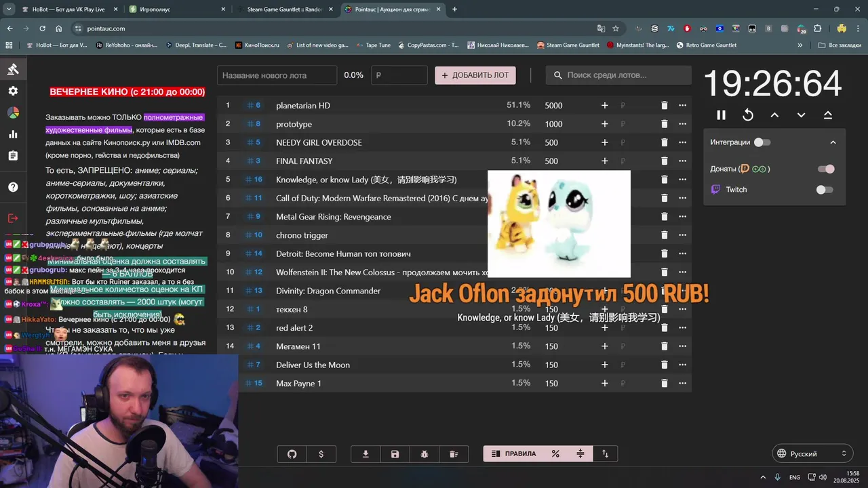Screen dimensions: 868x488
Task: Toggle the percent display button
Action: point(555,454)
